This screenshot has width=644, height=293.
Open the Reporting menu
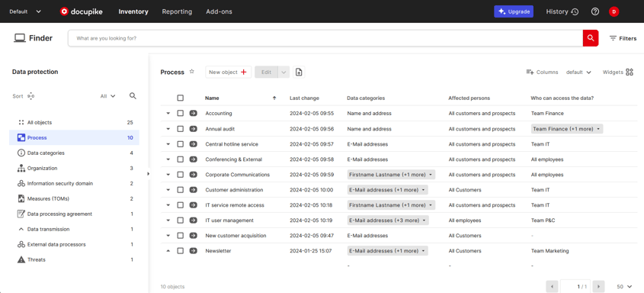point(177,11)
